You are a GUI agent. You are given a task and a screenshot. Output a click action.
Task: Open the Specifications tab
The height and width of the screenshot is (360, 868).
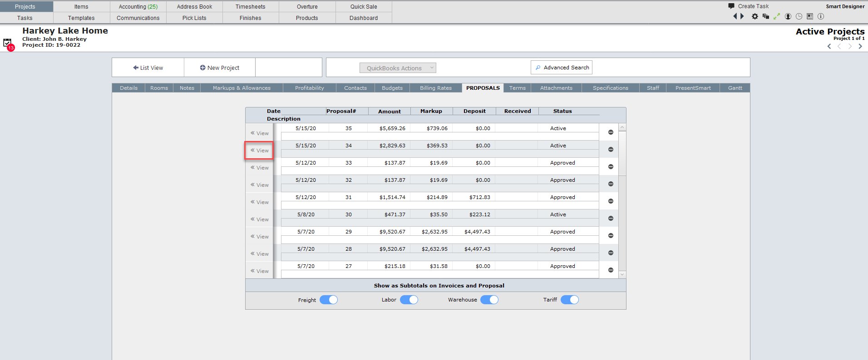click(611, 88)
